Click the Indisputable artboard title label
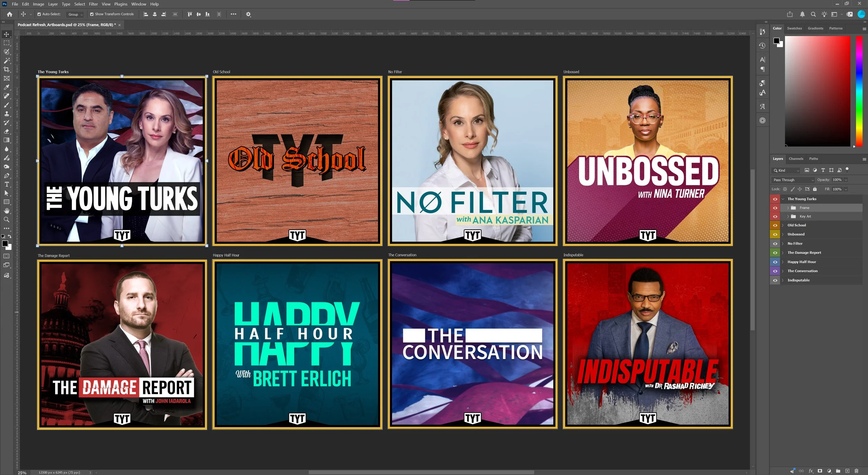The width and height of the screenshot is (868, 475). 573,255
